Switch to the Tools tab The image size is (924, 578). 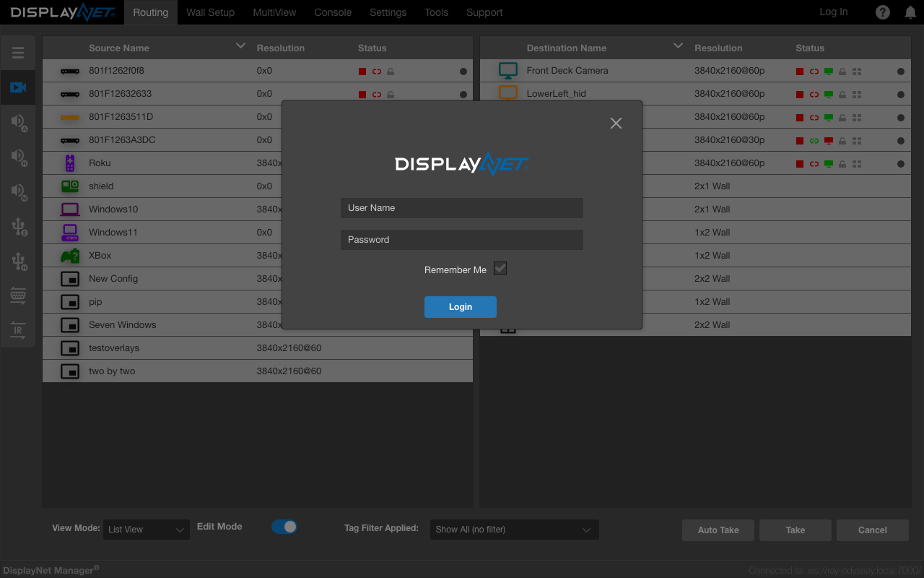tap(437, 12)
